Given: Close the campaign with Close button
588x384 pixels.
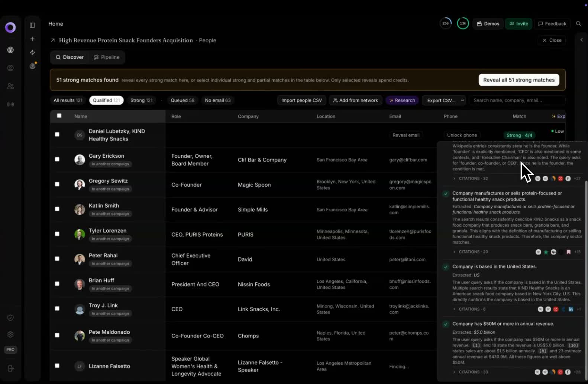Looking at the screenshot, I should point(552,40).
